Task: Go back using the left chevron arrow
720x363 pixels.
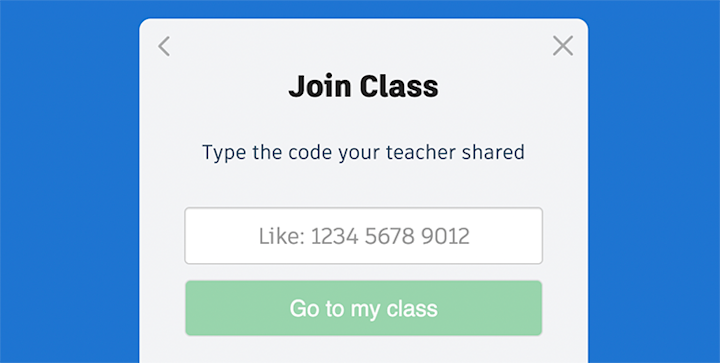Action: (x=164, y=46)
